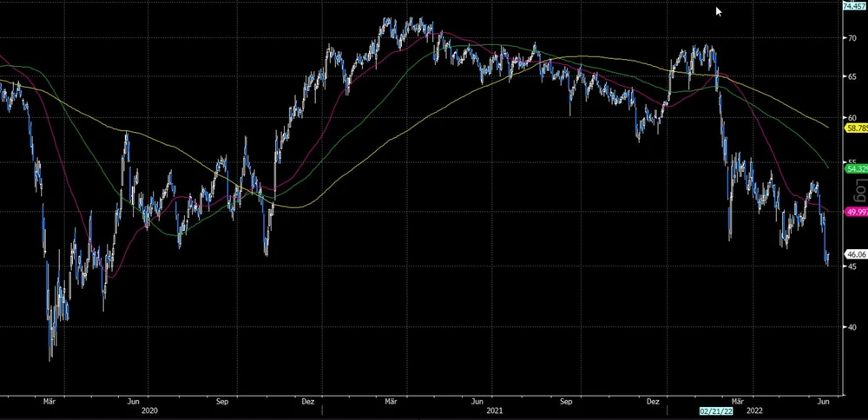Click the magenta 49.997 moving average price tag
This screenshot has width=868, height=420.
(856, 212)
